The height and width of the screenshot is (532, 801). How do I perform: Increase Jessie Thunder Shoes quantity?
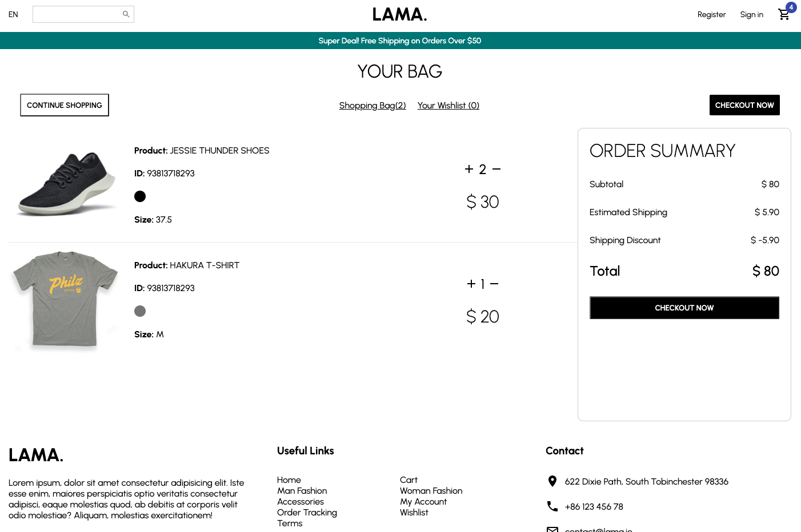pos(469,169)
